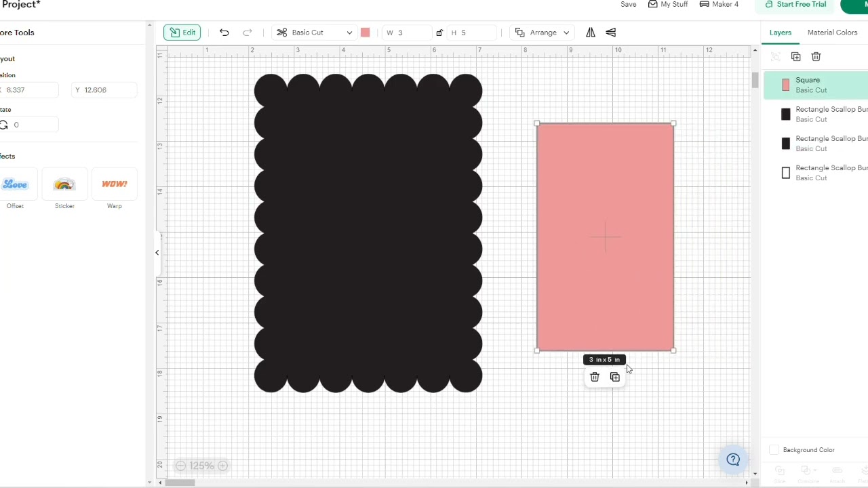This screenshot has width=868, height=488.
Task: Open the Basic Cut operation dropdown
Action: 315,33
